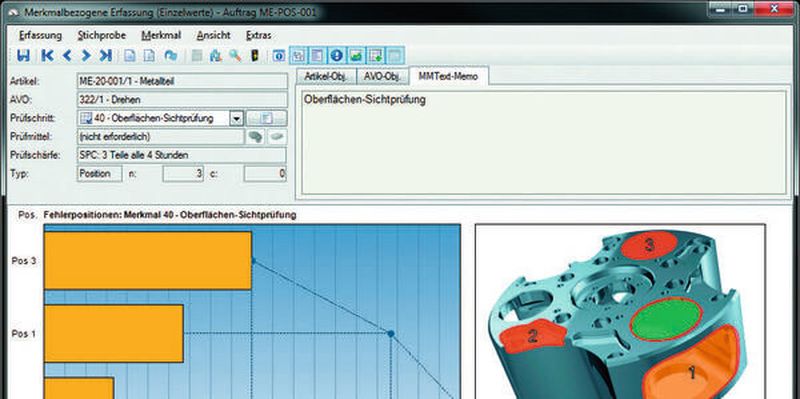Toggle the chart view toolbar button
Screen dimensions: 800x399
point(356,55)
